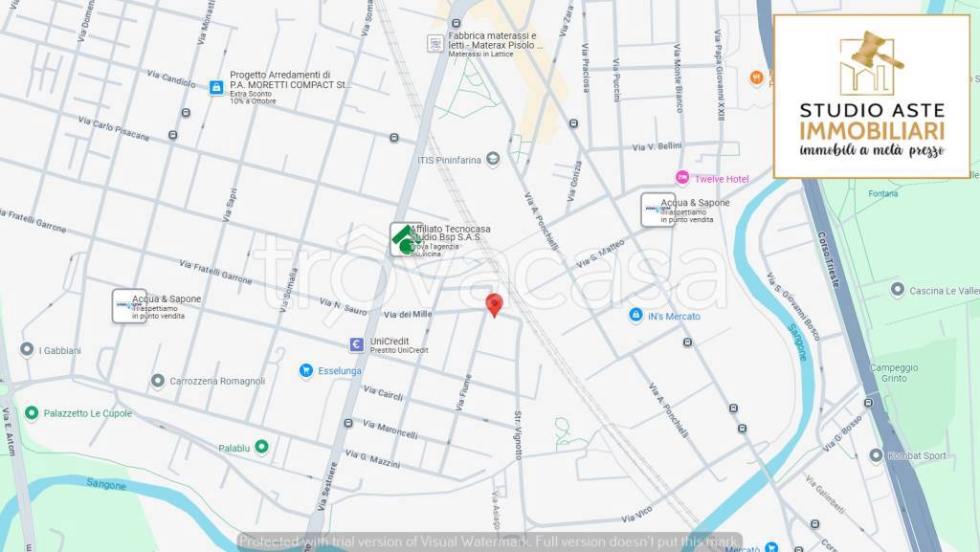Click the Via S. Giovanni Bosco label
The image size is (980, 552).
[793, 306]
